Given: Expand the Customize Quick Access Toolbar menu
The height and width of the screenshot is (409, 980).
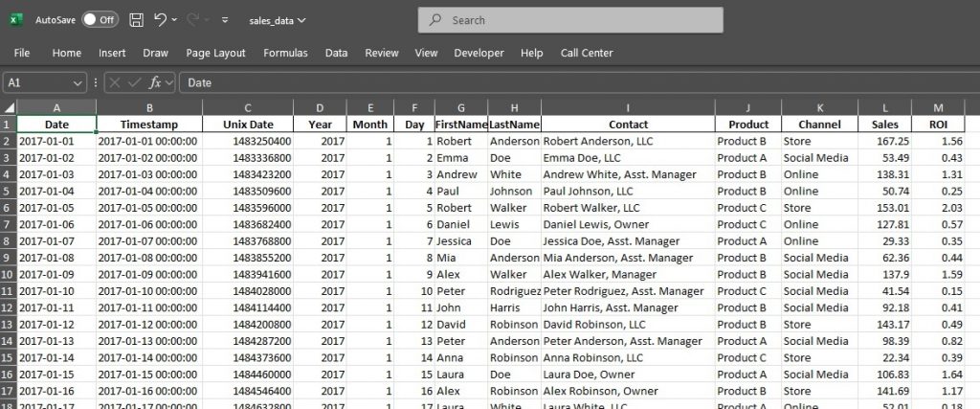Looking at the screenshot, I should pyautogui.click(x=224, y=20).
